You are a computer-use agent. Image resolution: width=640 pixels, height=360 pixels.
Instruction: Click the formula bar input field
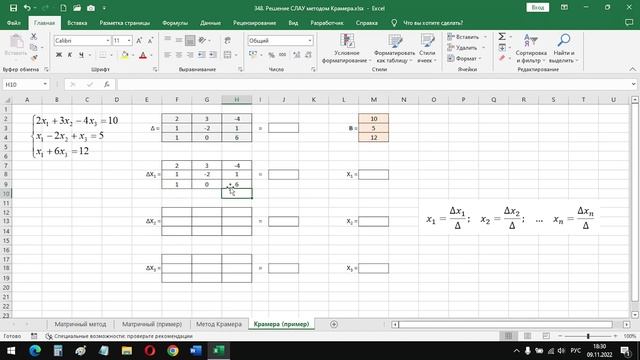click(x=374, y=84)
